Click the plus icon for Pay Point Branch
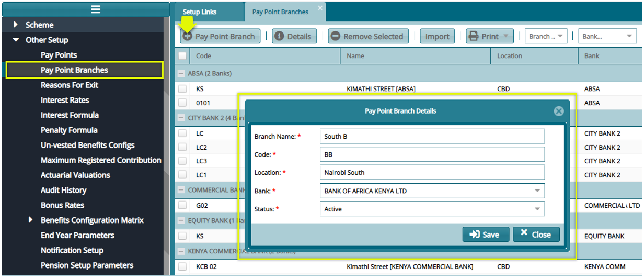644x279 pixels. click(x=187, y=36)
